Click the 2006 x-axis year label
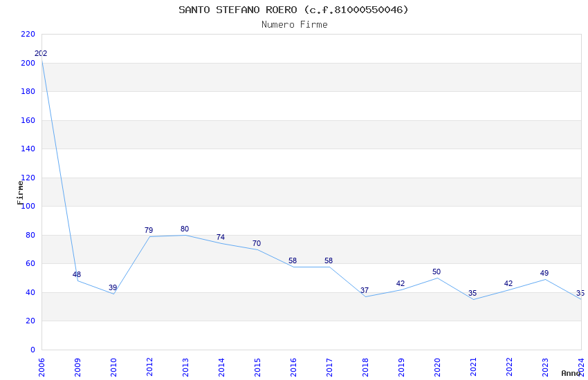The height and width of the screenshot is (380, 588). coord(42,367)
